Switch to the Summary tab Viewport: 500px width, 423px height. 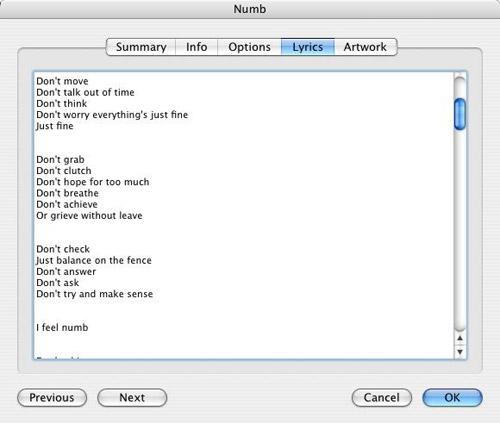[x=141, y=47]
